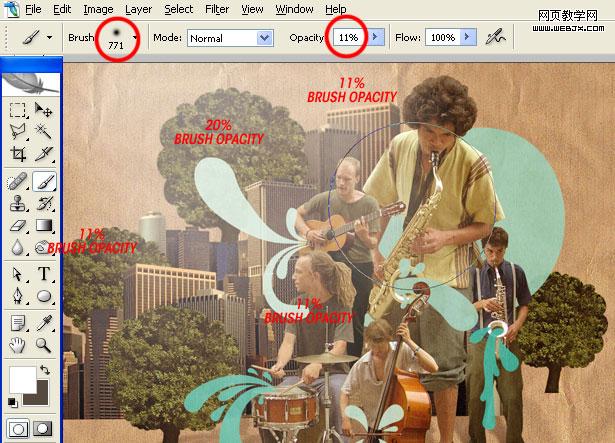Open the Mode dropdown showing Normal
The height and width of the screenshot is (443, 615).
click(x=230, y=38)
